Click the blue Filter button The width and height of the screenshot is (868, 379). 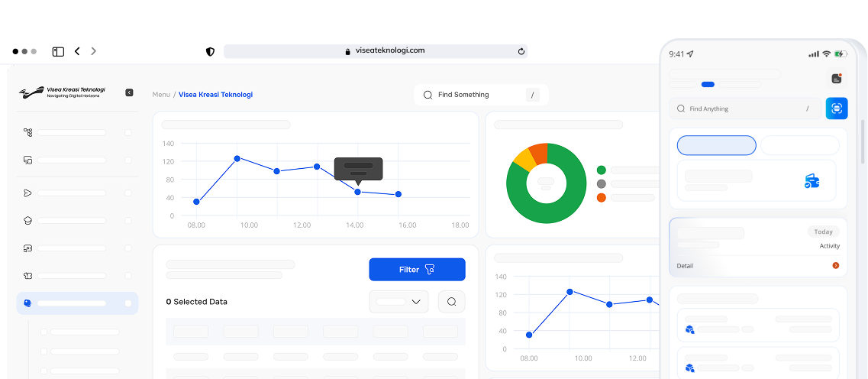417,270
